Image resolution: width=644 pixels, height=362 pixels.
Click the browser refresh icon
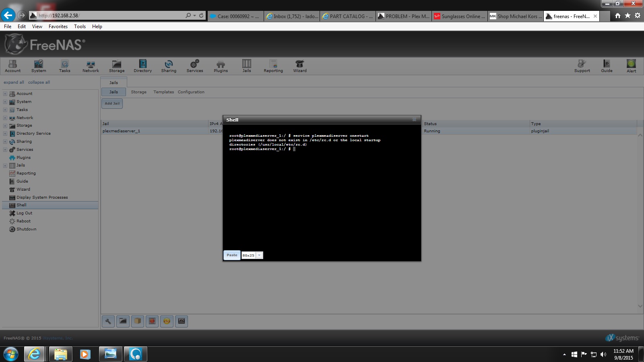(201, 16)
